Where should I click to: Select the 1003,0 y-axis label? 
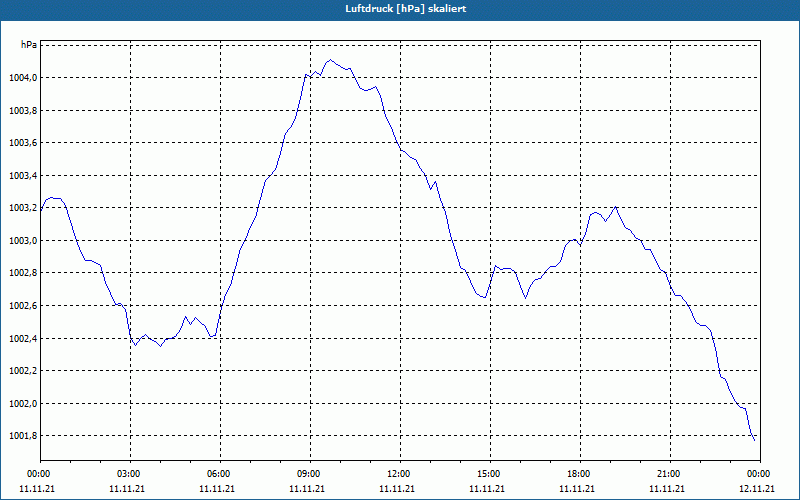(23, 240)
